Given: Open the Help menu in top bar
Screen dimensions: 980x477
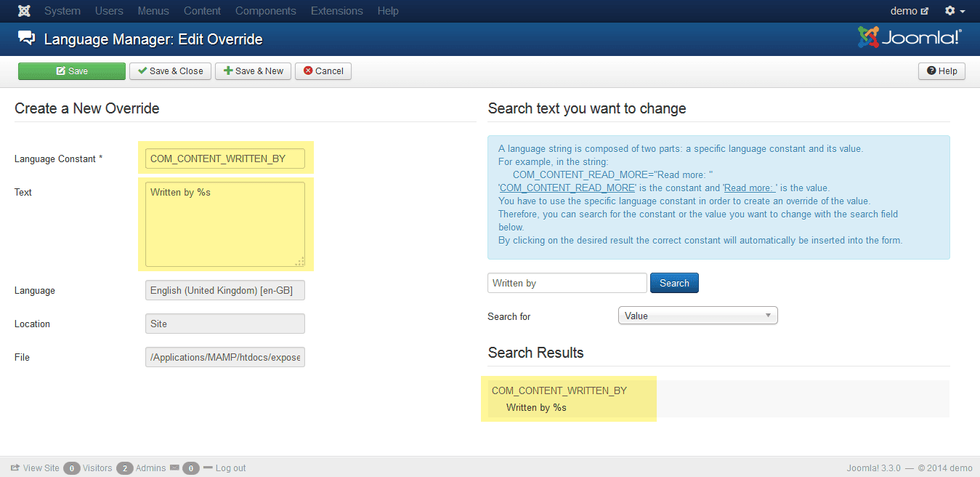Looking at the screenshot, I should pos(388,11).
